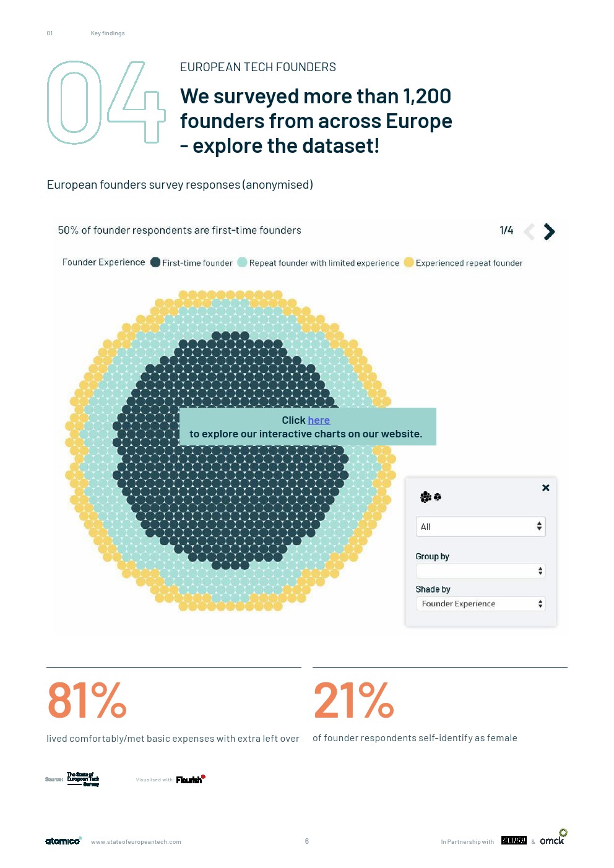
Task: Click the atomico logo in footer
Action: tap(63, 841)
